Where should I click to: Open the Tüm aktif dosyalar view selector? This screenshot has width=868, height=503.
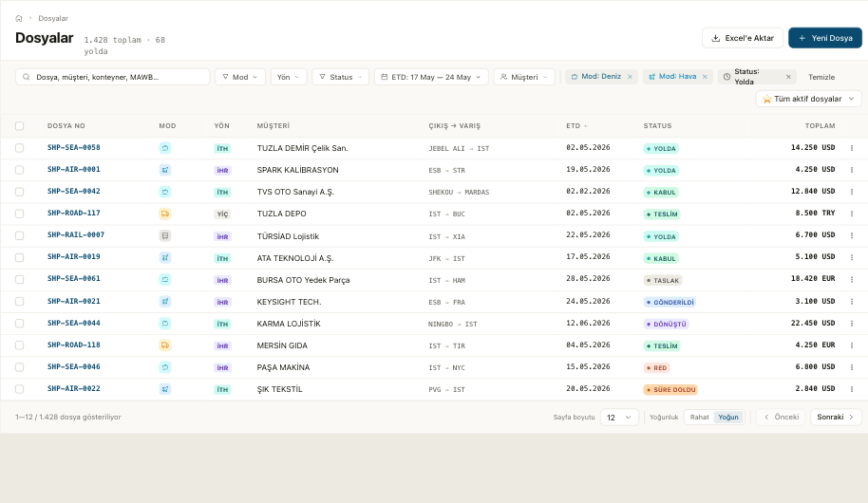click(x=809, y=99)
